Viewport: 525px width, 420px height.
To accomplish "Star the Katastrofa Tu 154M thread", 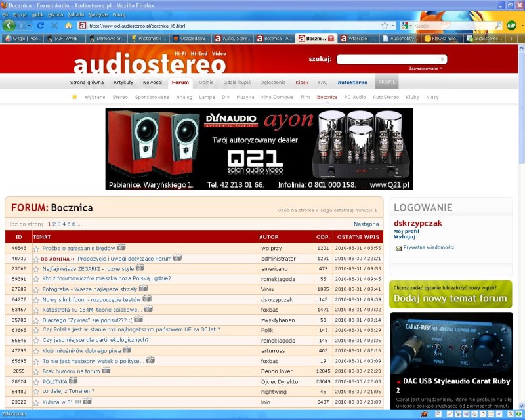I will (x=36, y=310).
